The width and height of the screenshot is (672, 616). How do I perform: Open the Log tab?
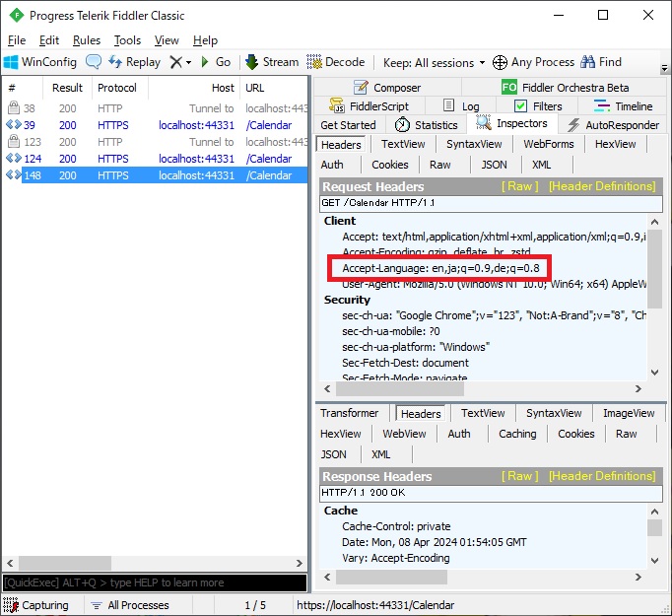click(461, 106)
